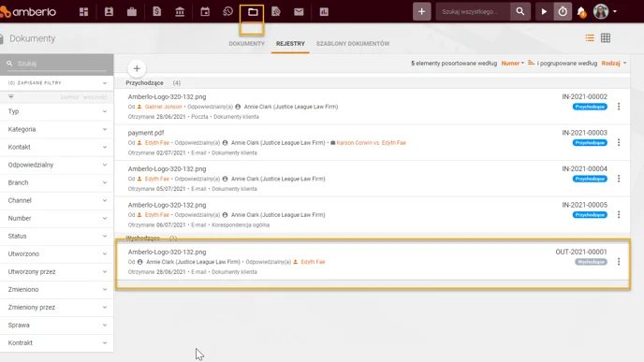Open the Numer sort dropdown

click(x=513, y=64)
